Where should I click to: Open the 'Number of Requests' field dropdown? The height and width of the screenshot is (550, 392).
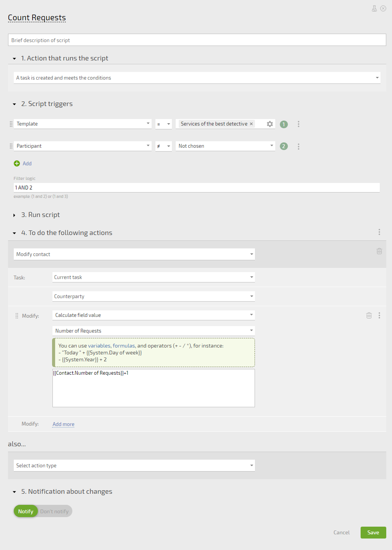point(154,331)
